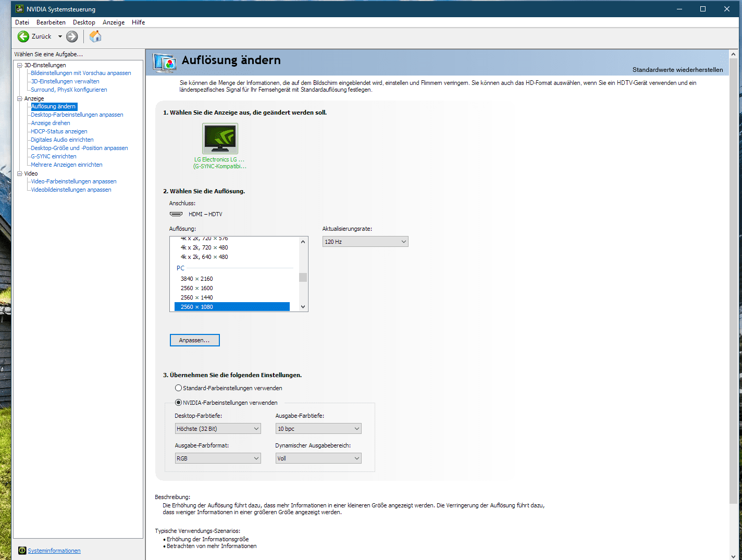The width and height of the screenshot is (742, 560).
Task: Open Desktop-Farbeinstellungen anpassen
Action: click(x=77, y=115)
